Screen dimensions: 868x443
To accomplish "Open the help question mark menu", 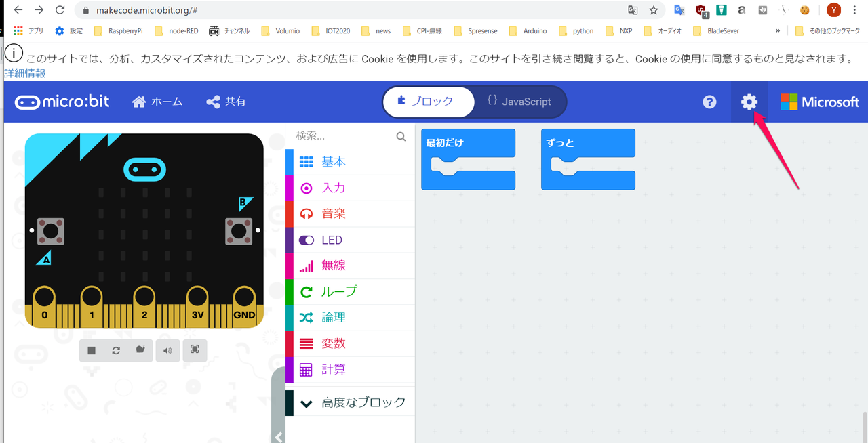I will pyautogui.click(x=709, y=102).
